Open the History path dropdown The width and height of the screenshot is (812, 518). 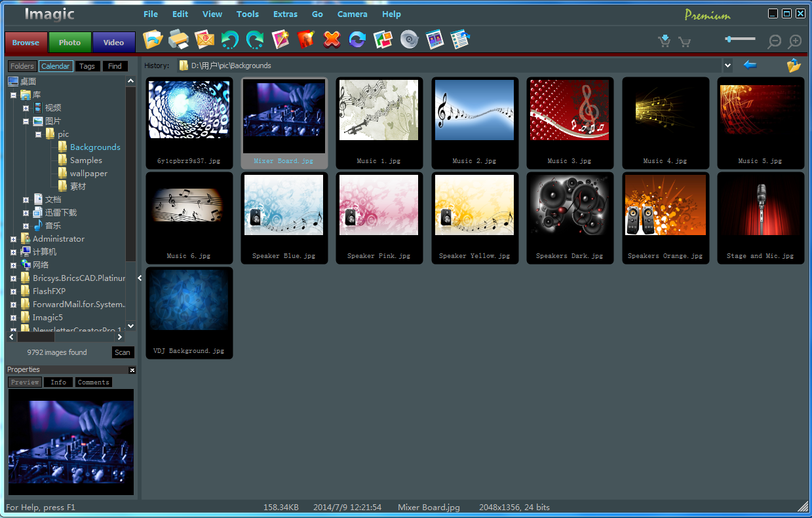727,65
